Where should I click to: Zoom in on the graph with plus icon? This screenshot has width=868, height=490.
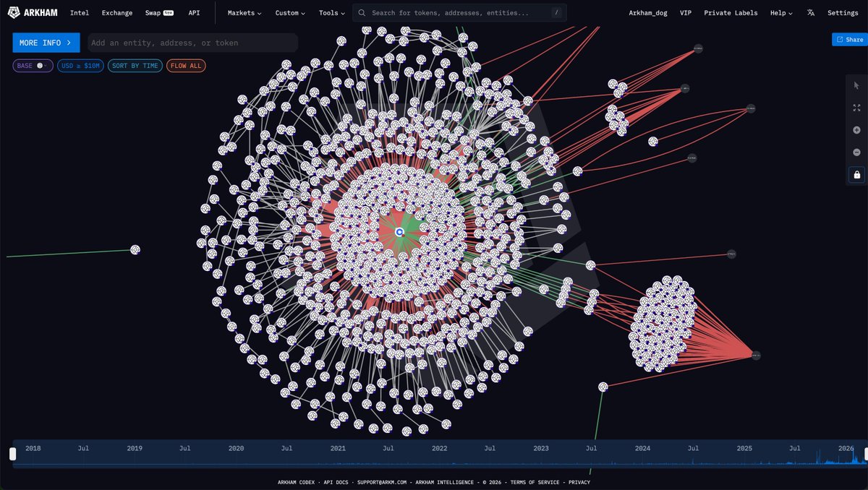point(856,130)
